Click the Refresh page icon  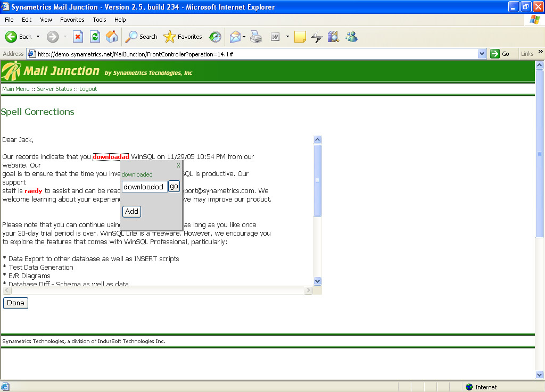[95, 37]
